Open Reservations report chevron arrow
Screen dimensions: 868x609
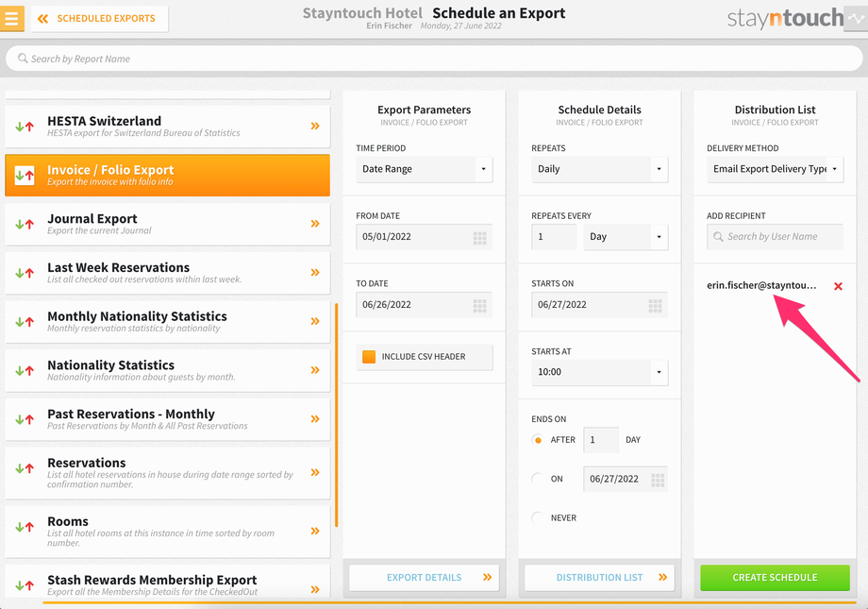click(315, 472)
